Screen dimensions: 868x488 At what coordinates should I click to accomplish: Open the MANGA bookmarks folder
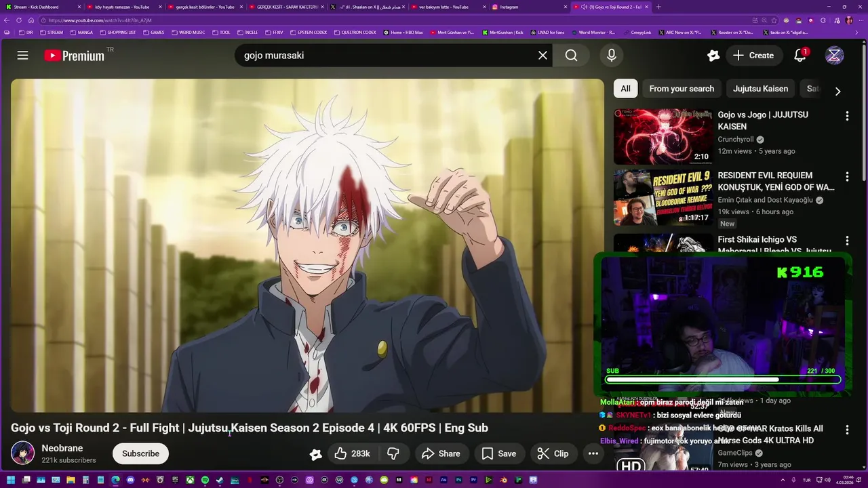81,32
